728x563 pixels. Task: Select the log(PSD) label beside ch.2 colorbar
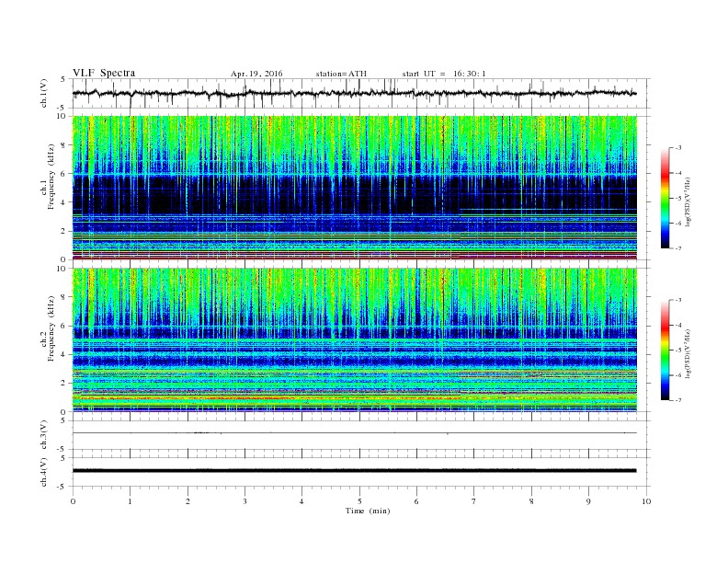688,354
